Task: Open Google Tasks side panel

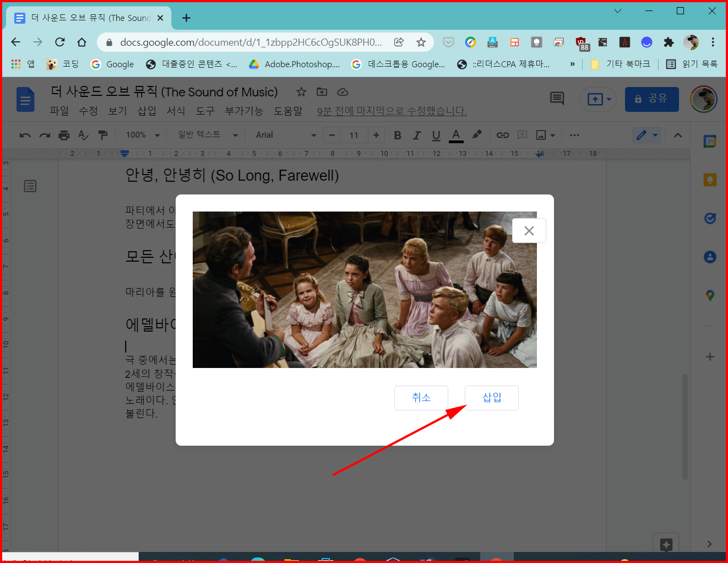Action: [x=710, y=218]
